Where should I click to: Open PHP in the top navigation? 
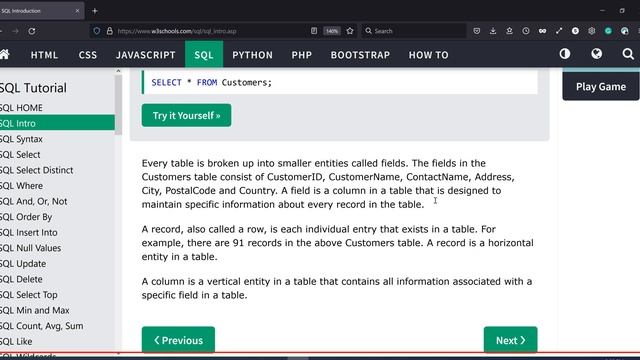(302, 55)
